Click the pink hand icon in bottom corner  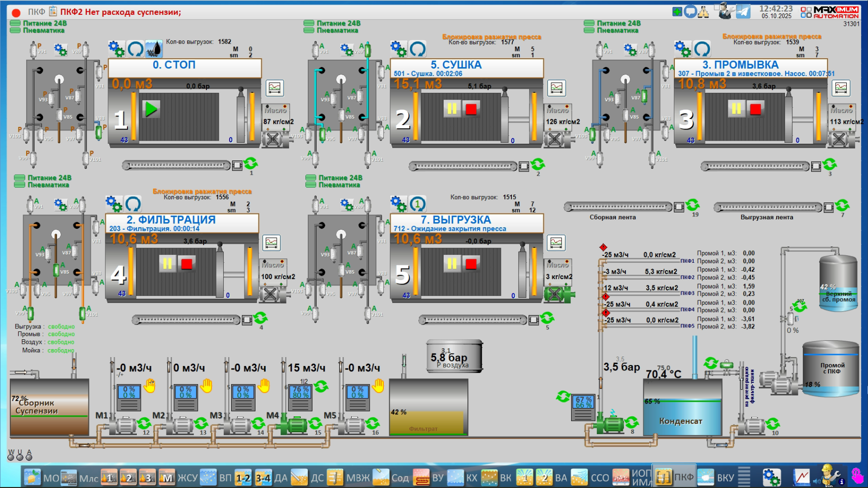[x=857, y=476]
